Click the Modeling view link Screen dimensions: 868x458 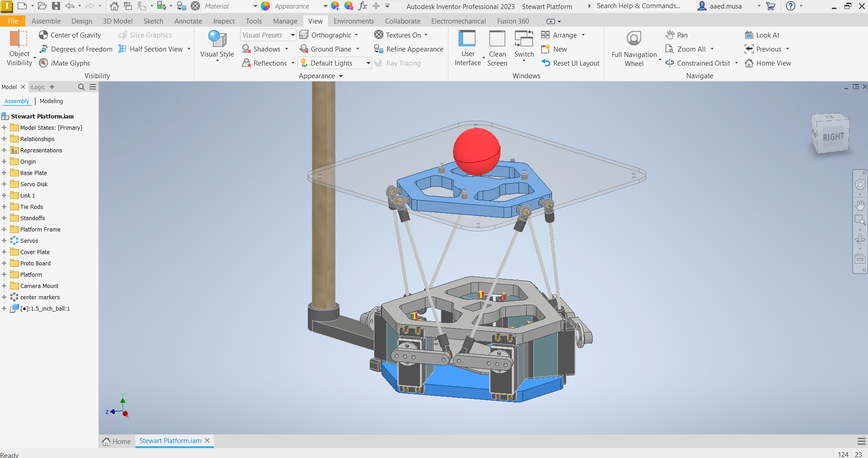point(51,101)
